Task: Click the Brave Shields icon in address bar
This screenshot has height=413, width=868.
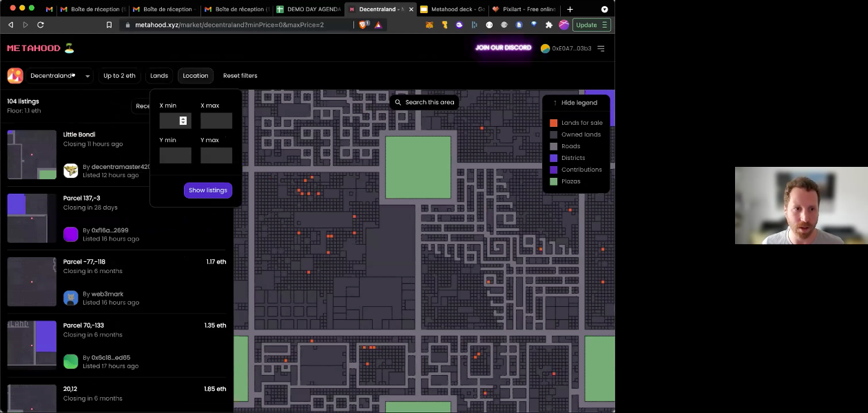Action: pyautogui.click(x=364, y=25)
